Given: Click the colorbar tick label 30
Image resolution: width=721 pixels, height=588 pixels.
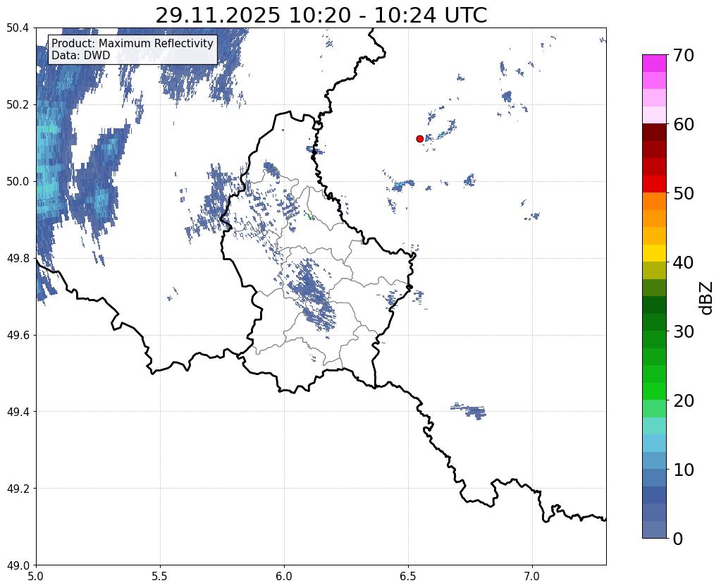Looking at the screenshot, I should [684, 331].
